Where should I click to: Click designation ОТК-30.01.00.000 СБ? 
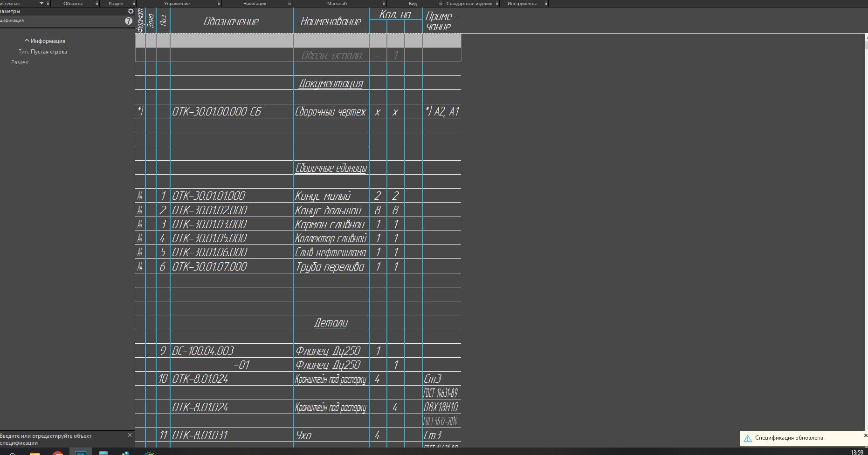pos(217,112)
